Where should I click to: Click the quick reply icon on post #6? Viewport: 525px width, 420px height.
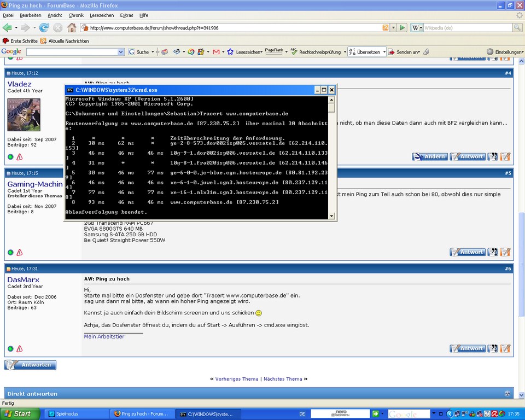coord(505,348)
